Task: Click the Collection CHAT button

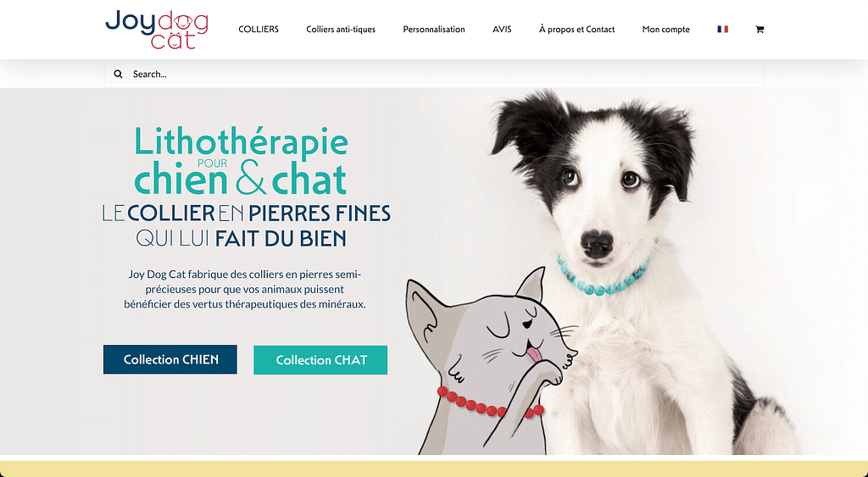Action: coord(320,360)
